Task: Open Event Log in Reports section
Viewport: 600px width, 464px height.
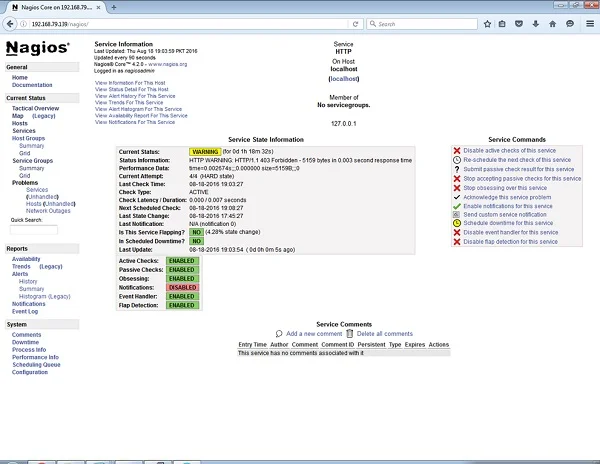Action: tap(25, 311)
